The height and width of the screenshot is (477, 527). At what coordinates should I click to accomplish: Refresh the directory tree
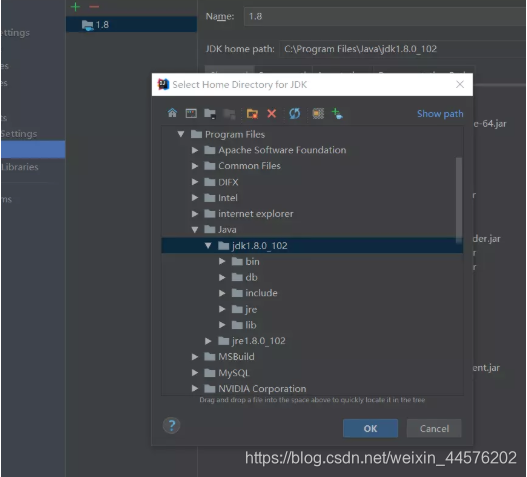(295, 113)
